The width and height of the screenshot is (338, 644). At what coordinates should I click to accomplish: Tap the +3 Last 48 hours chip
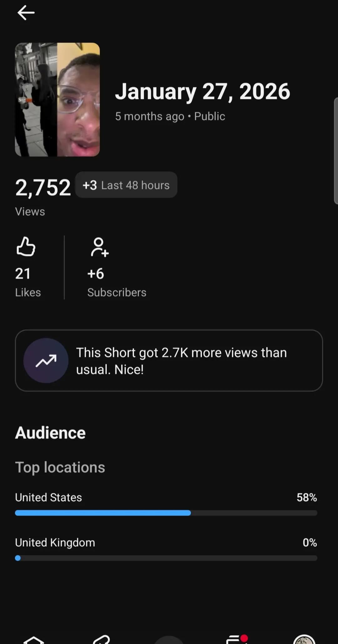tap(126, 185)
